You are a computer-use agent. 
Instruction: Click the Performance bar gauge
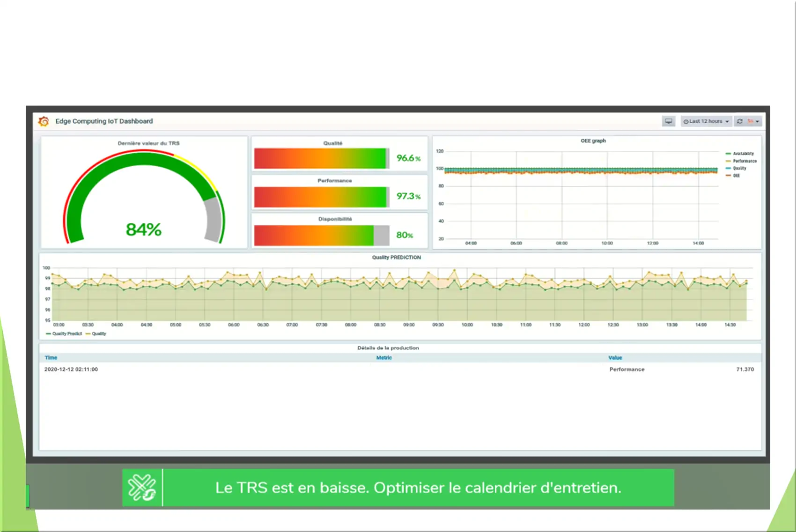coord(322,197)
